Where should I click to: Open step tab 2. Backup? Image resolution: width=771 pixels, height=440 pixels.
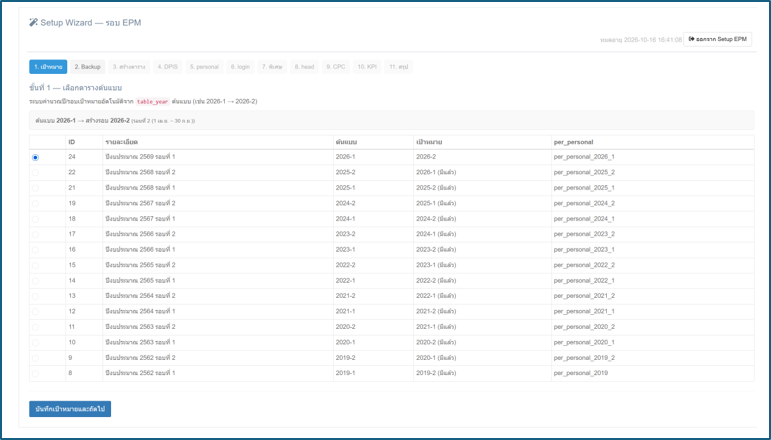88,67
